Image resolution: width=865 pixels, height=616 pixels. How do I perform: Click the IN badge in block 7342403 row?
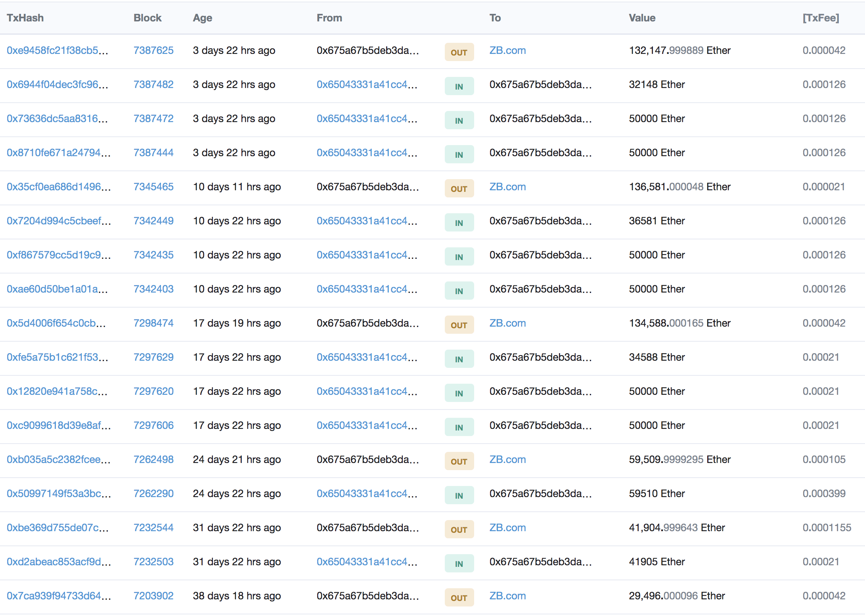[x=459, y=291]
